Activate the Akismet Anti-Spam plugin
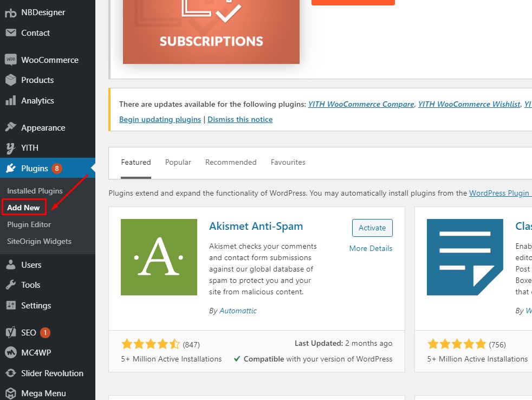Viewport: 532px width, 400px height. tap(372, 228)
